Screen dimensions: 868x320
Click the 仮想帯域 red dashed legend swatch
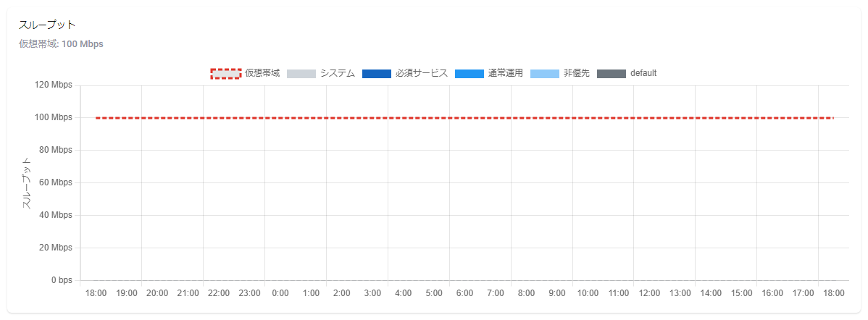(225, 73)
